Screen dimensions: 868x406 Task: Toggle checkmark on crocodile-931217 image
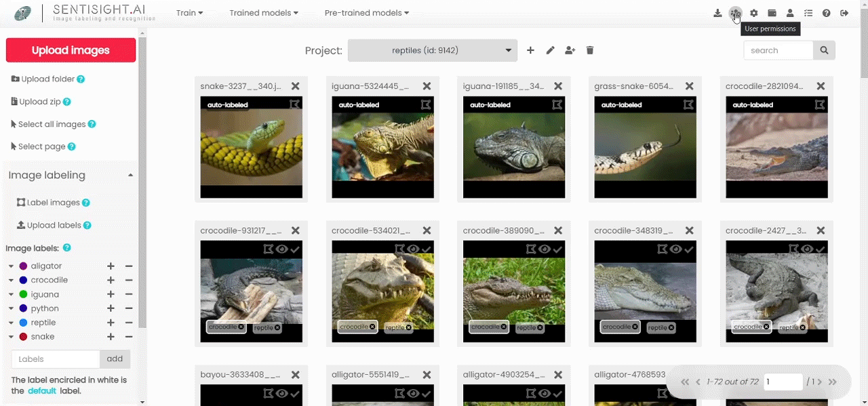pyautogui.click(x=295, y=249)
